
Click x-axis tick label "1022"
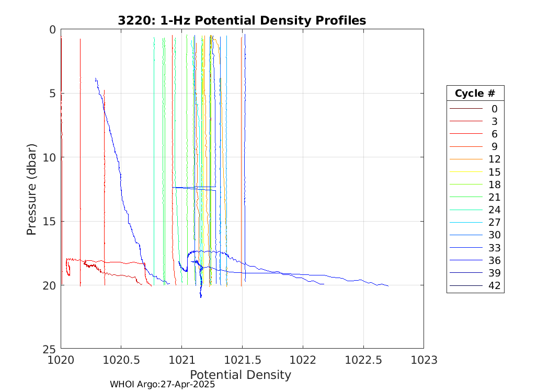tap(303, 360)
